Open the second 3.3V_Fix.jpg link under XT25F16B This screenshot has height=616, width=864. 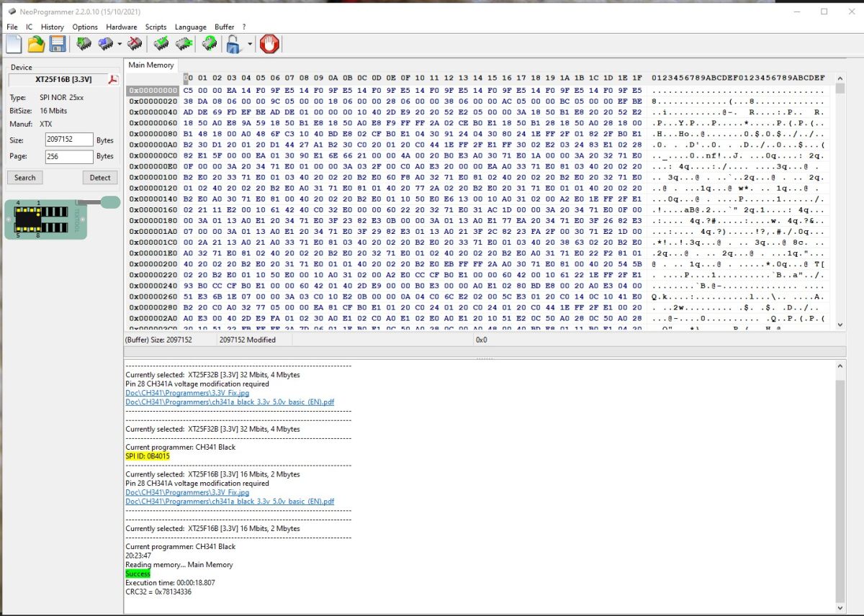click(187, 492)
